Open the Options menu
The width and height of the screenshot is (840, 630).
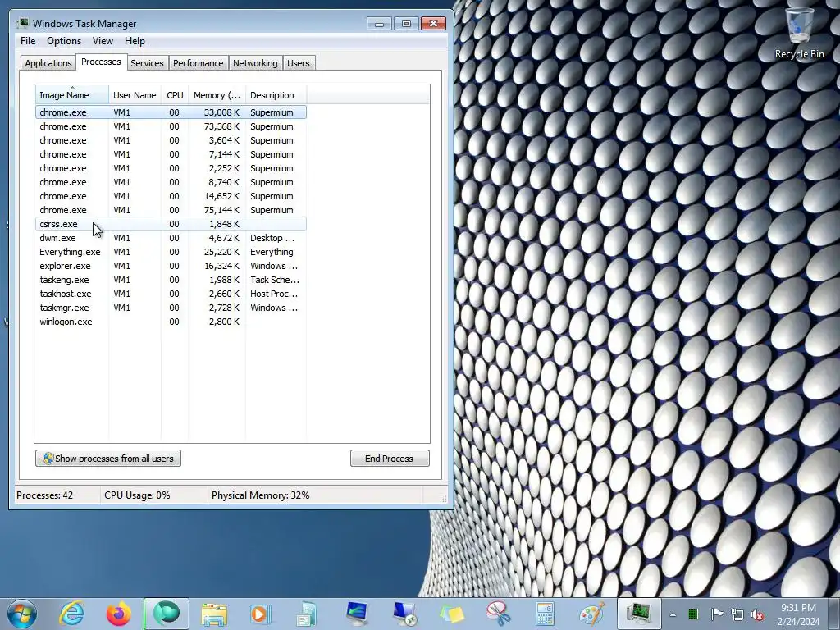[x=64, y=41]
